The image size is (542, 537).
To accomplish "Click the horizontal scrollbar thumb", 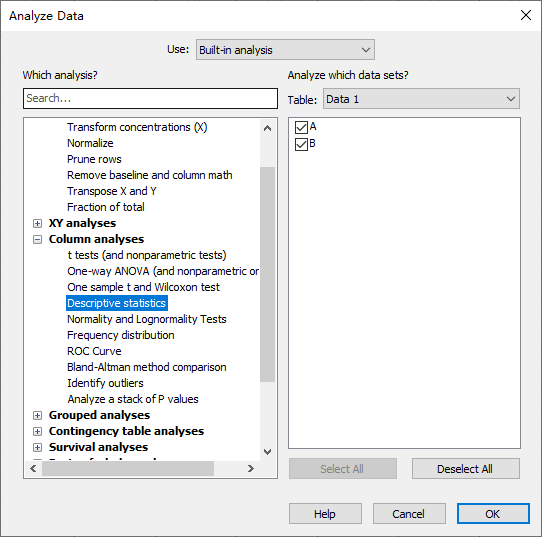I will tap(128, 469).
